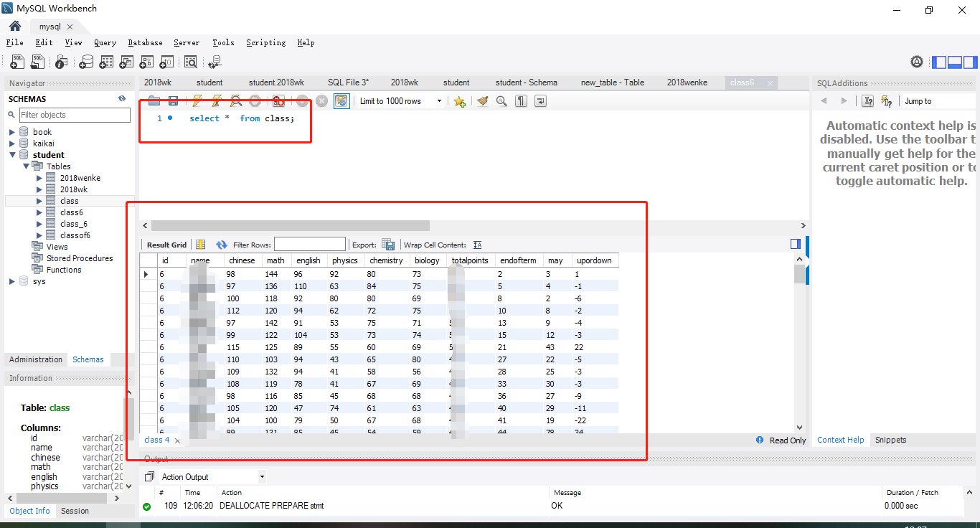The image size is (980, 528).
Task: Open the Query menu
Action: (x=105, y=43)
